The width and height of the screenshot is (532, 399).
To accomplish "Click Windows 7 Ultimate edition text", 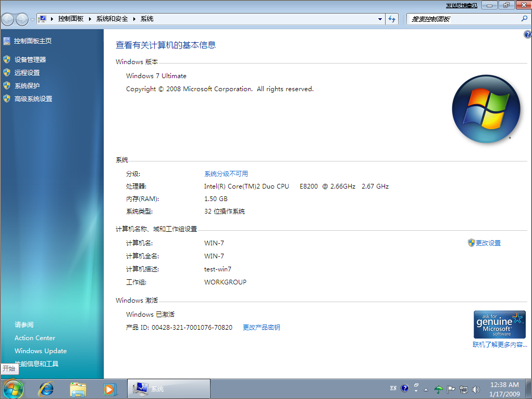I will pyautogui.click(x=156, y=76).
